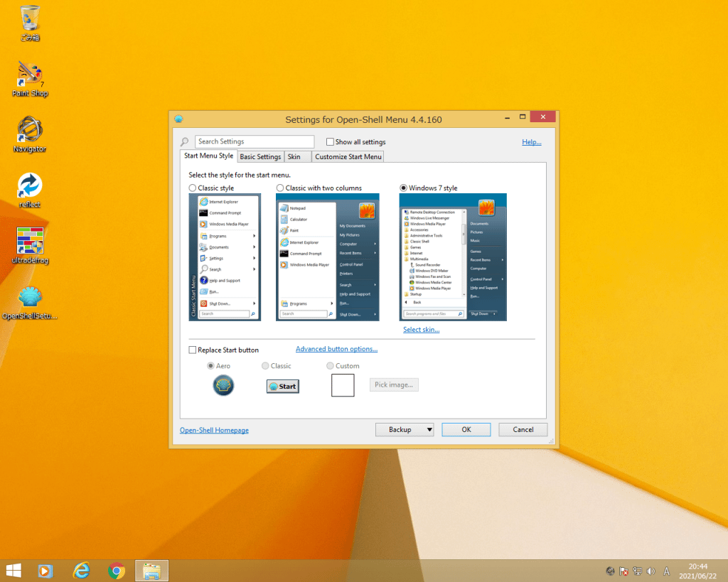This screenshot has width=728, height=582.
Task: Open the Navigator desktop shortcut
Action: (x=30, y=134)
